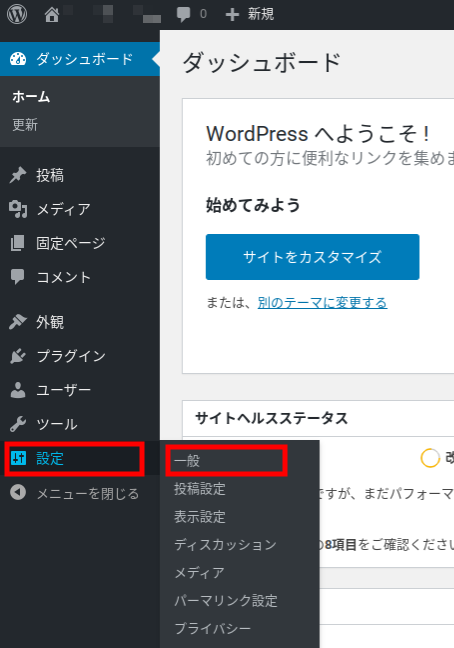This screenshot has height=648, width=454.
Task: Visit site via home icon
Action: click(52, 15)
